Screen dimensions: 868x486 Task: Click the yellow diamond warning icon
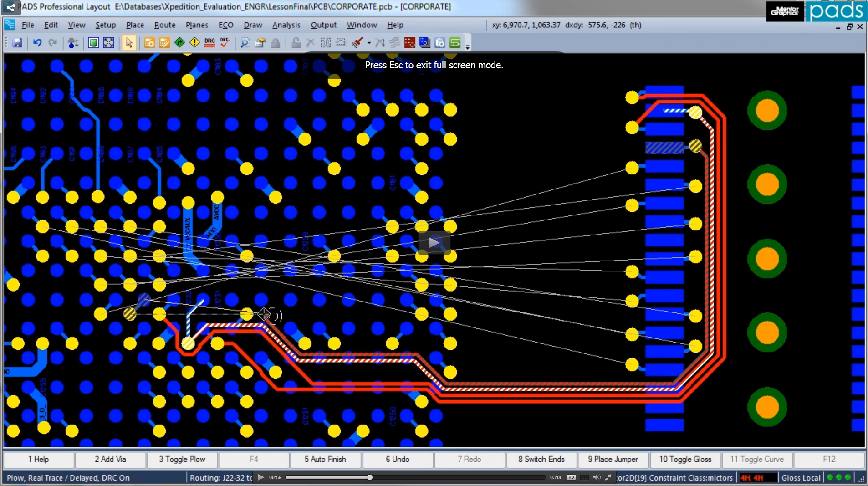click(194, 43)
